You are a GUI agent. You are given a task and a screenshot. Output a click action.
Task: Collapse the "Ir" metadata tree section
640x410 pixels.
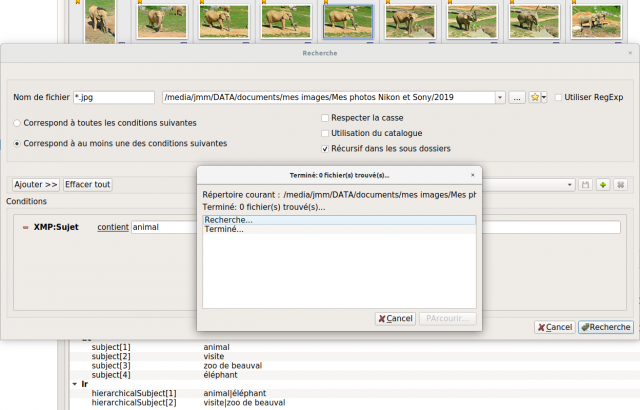tap(75, 384)
